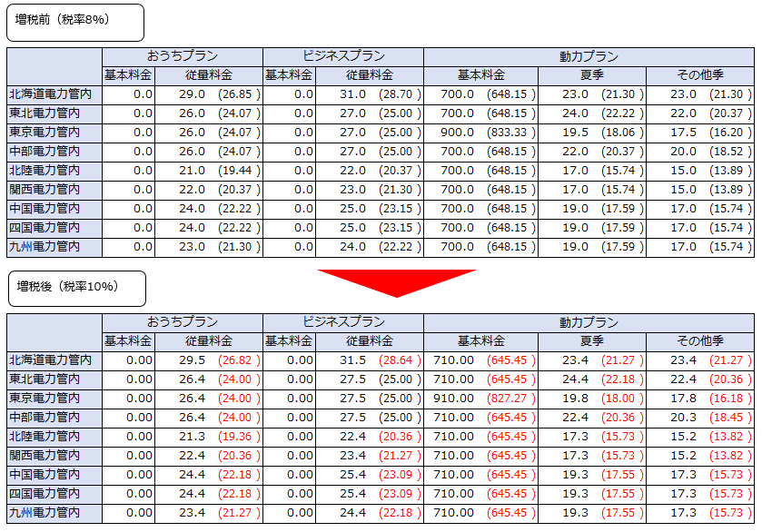
Task: Click the '19.8' summer value in the 10% table
Action: pyautogui.click(x=576, y=399)
